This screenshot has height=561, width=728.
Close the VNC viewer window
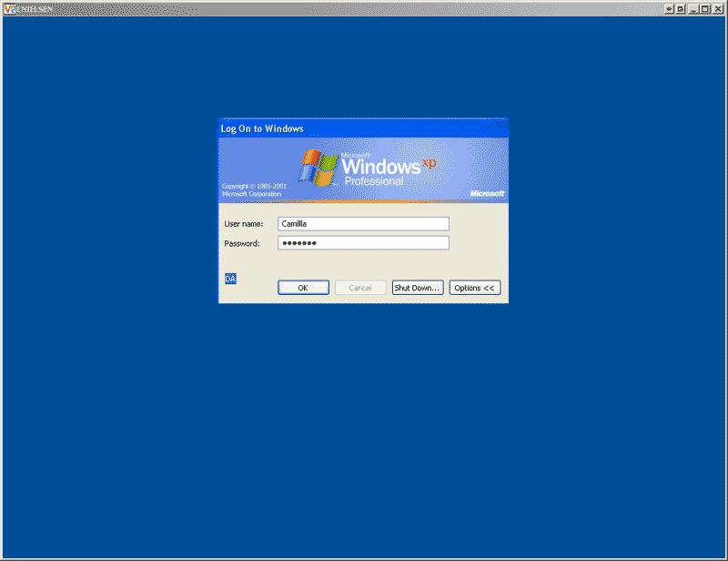click(717, 9)
